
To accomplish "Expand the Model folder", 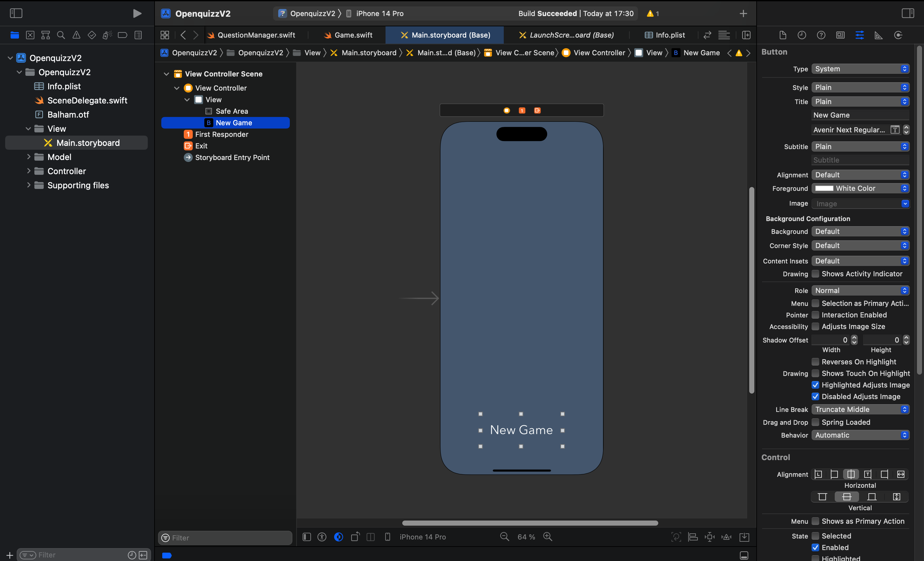I will coord(29,157).
